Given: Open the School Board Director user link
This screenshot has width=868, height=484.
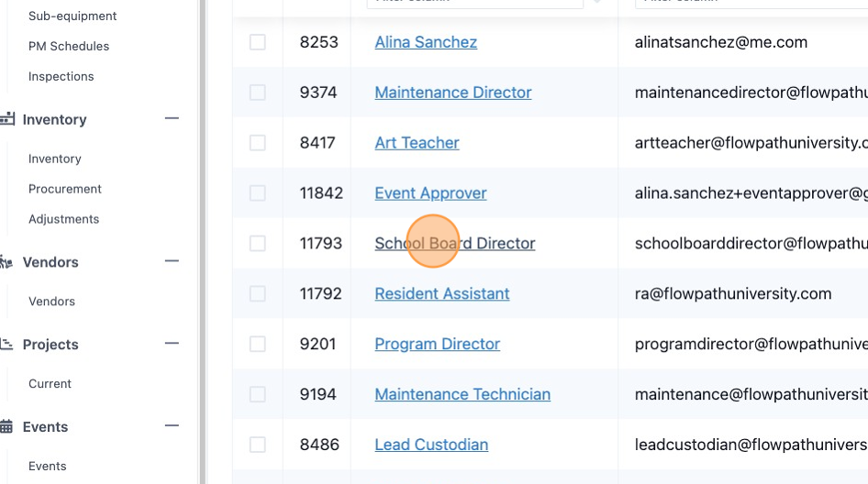Looking at the screenshot, I should tap(454, 244).
